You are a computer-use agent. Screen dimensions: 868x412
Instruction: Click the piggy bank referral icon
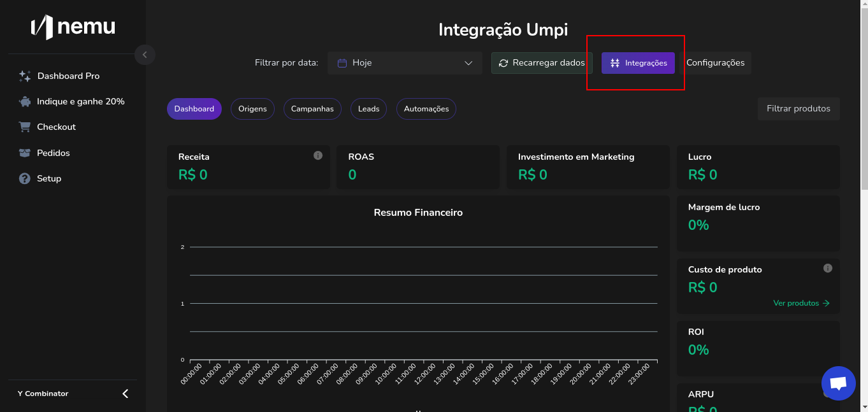point(25,101)
